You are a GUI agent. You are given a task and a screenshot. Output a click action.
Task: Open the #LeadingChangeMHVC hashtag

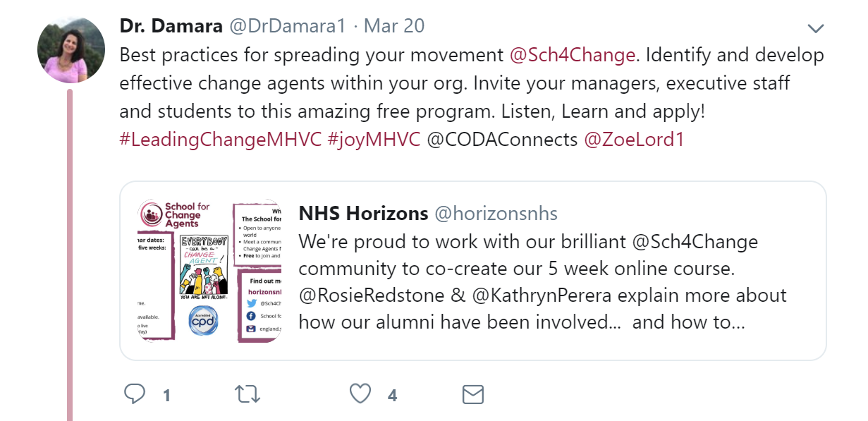pyautogui.click(x=220, y=139)
